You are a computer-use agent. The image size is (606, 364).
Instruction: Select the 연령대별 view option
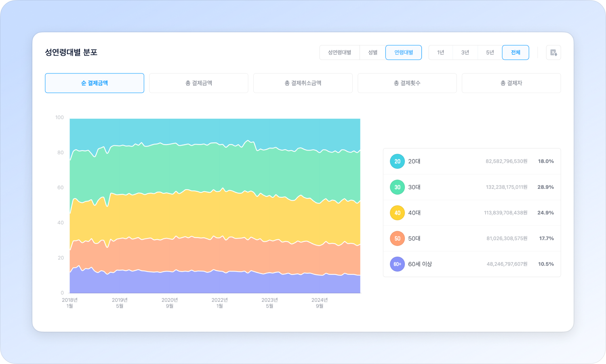coord(404,52)
